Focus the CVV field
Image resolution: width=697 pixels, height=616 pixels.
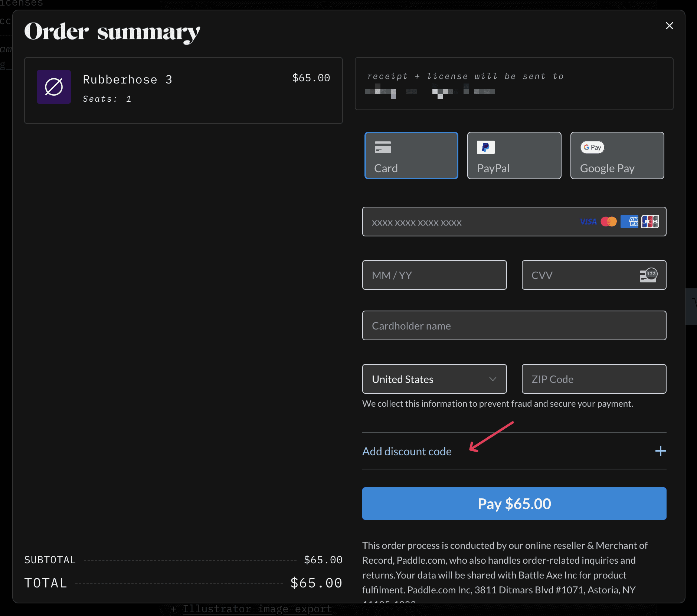[594, 275]
